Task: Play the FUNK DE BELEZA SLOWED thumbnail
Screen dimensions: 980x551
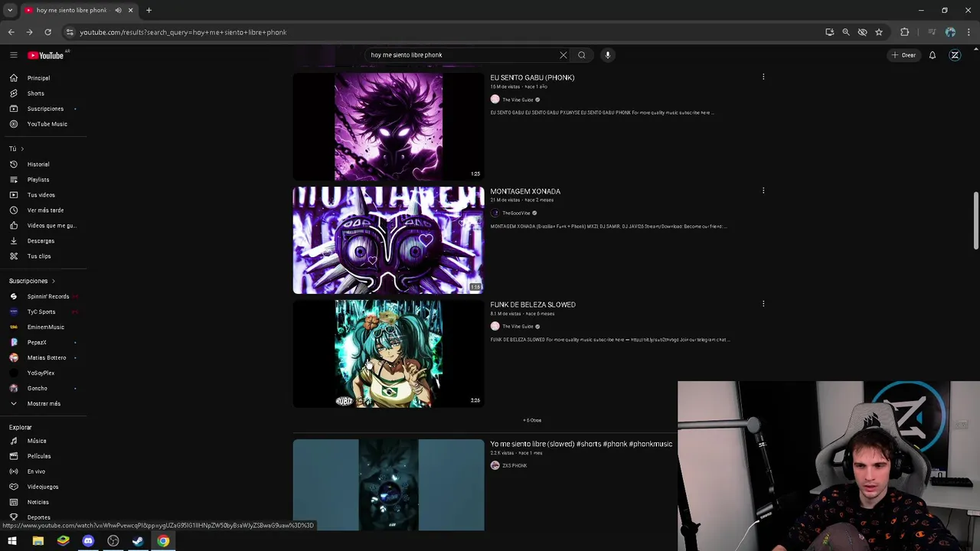Action: coord(388,354)
